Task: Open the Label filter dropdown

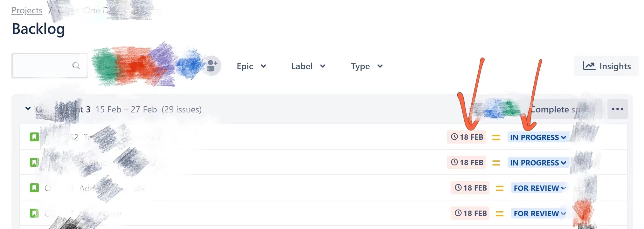Action: (308, 66)
